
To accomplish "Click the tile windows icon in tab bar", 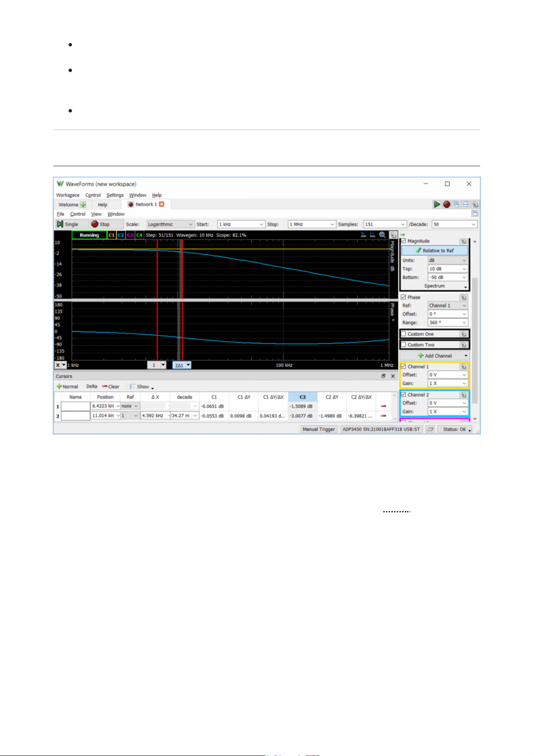I will coord(465,204).
